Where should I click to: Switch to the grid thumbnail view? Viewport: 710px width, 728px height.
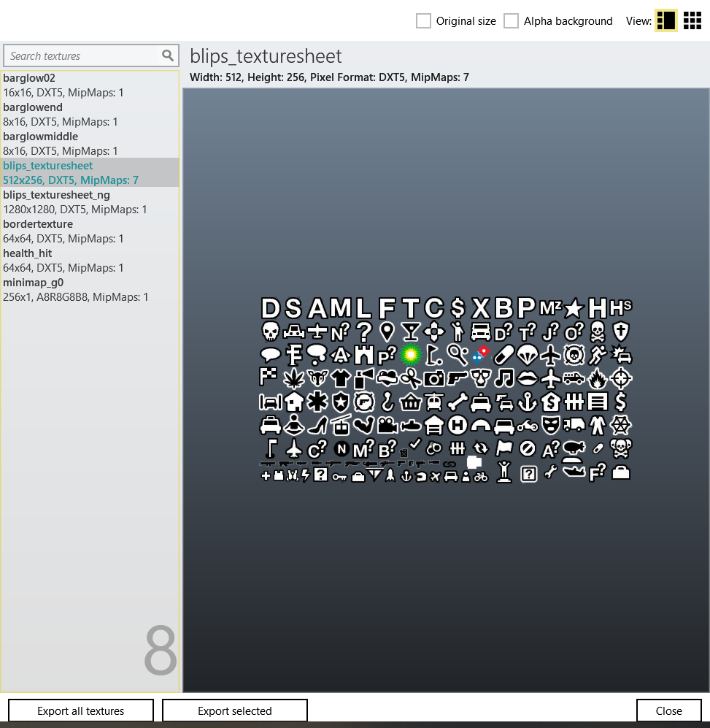(x=692, y=20)
